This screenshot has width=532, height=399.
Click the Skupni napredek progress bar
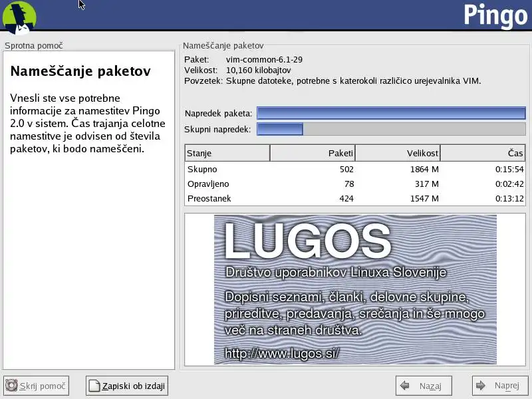[x=391, y=129]
